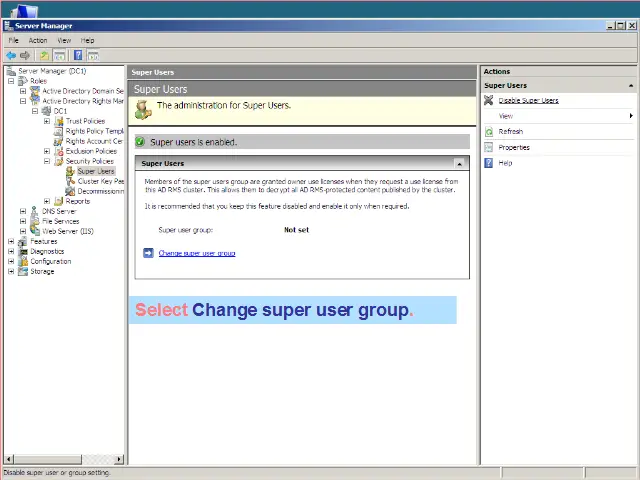Viewport: 640px width, 480px height.
Task: Click the Disable Super Users link
Action: point(528,100)
